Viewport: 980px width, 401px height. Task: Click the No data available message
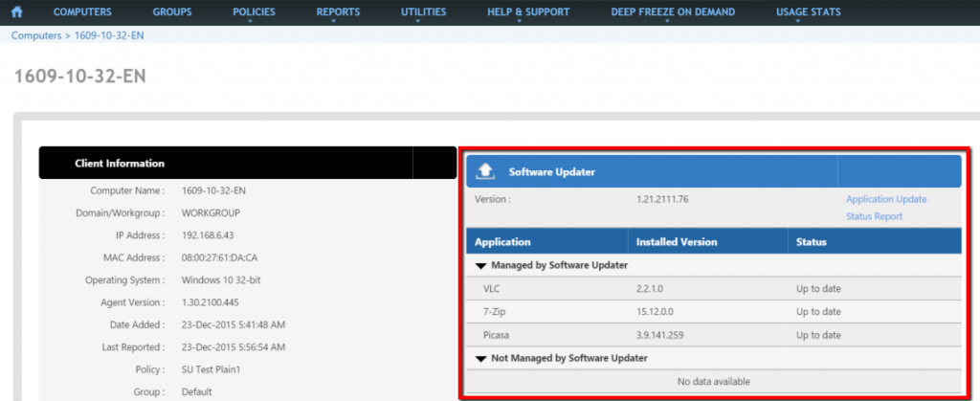(x=714, y=381)
